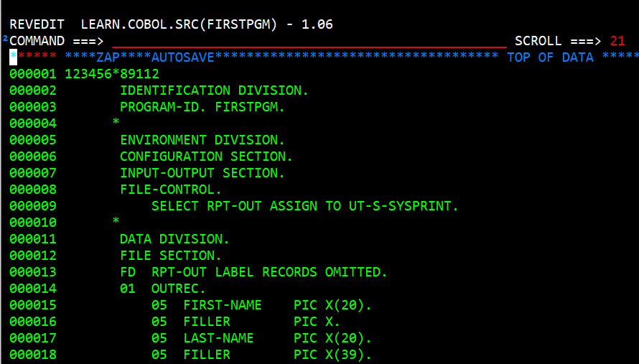Click the FD RPT-OUT LABEL RECORDS line
The width and height of the screenshot is (639, 364).
click(x=253, y=272)
